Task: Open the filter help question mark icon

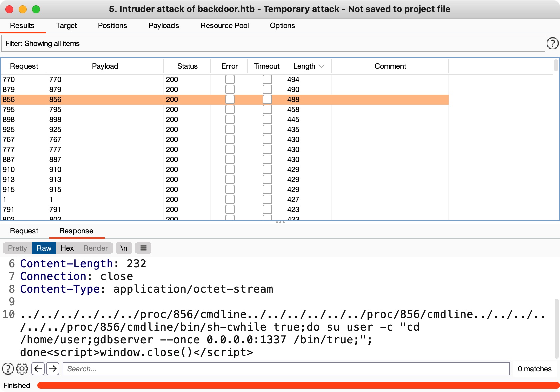Action: click(x=552, y=43)
